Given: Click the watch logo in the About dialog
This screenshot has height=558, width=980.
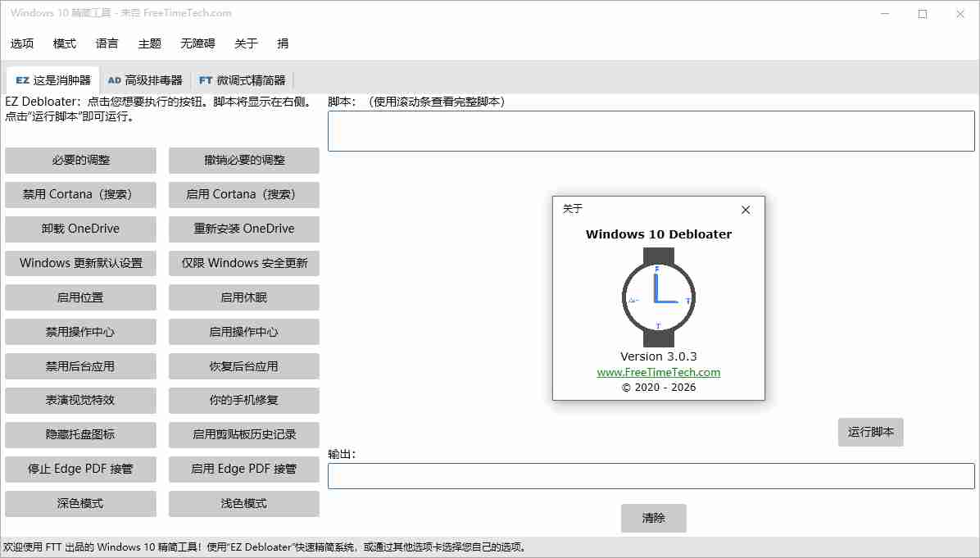Looking at the screenshot, I should pyautogui.click(x=659, y=297).
